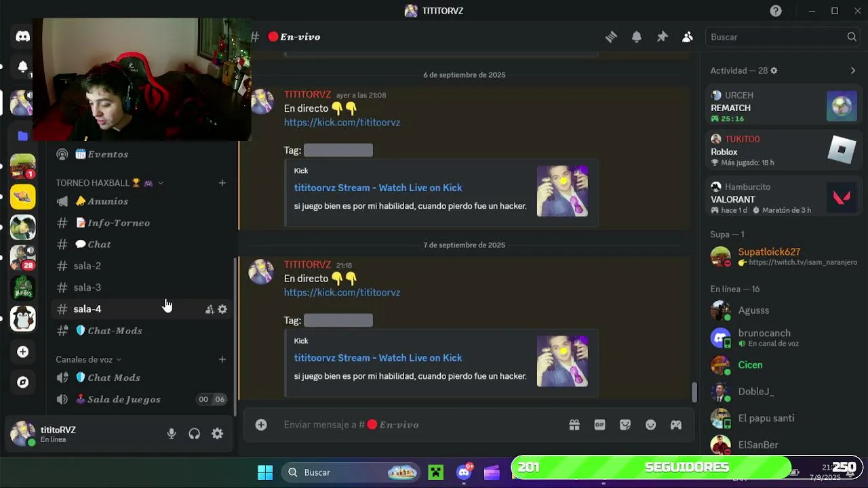Join Sala de Juegos voice channel

[141, 399]
